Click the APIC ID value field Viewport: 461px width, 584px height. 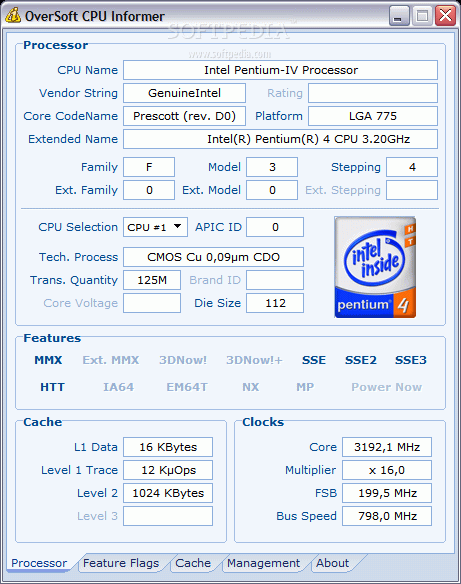(x=275, y=227)
